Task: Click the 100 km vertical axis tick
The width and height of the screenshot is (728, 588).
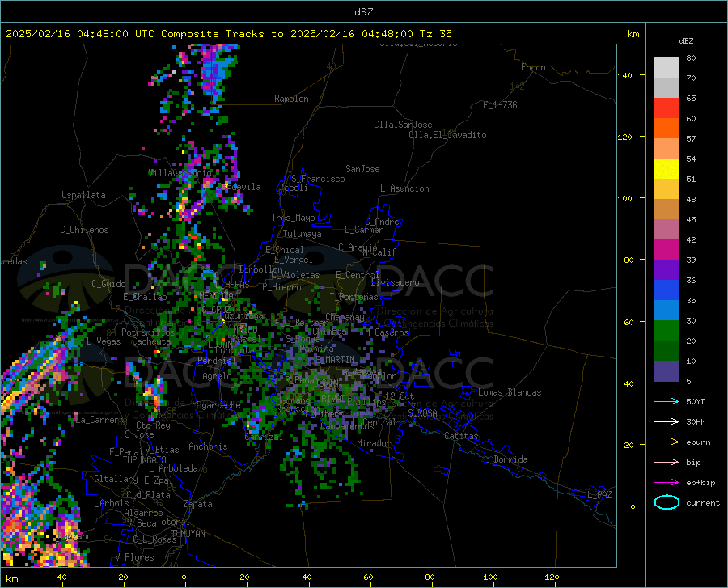Action: tap(625, 198)
